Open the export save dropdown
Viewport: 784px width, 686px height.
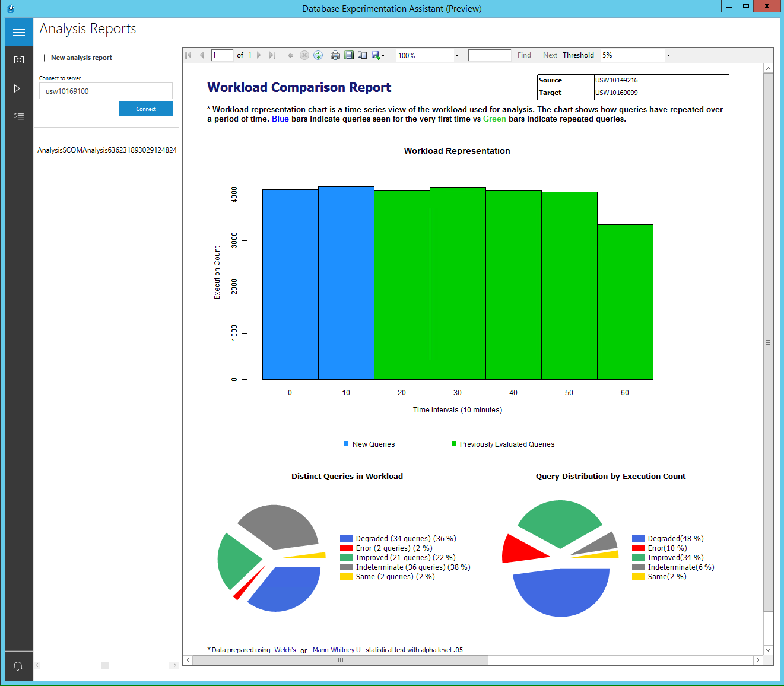click(x=378, y=55)
